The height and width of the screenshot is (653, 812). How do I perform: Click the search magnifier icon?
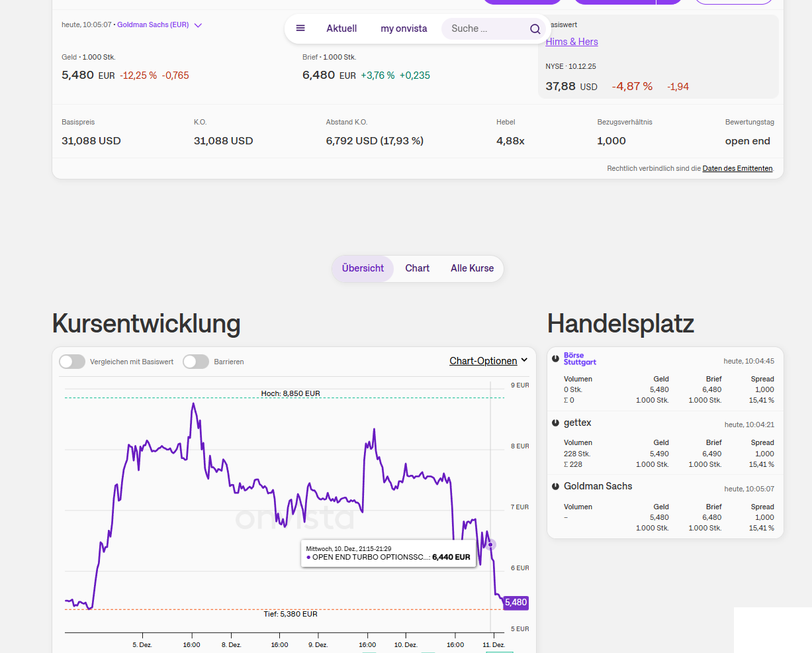pos(535,29)
